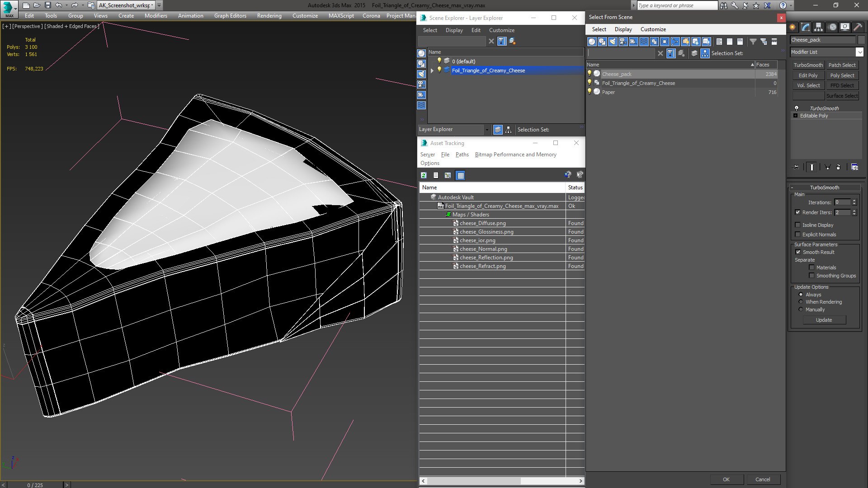Click Refresh icon in Asset Tracking
Image resolution: width=868 pixels, height=488 pixels.
tap(424, 175)
